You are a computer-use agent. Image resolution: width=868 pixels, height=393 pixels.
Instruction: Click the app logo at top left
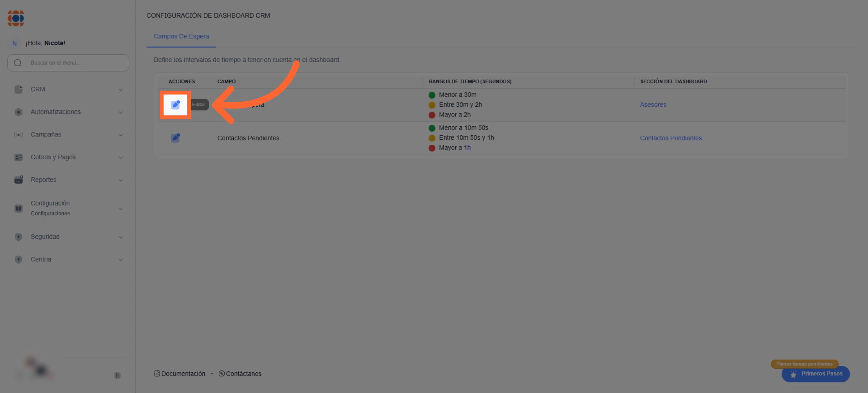(16, 18)
